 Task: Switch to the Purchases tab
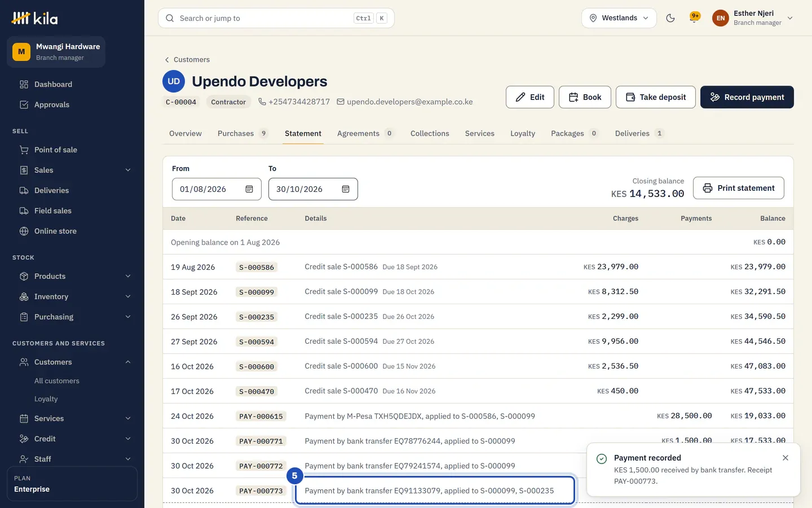[x=242, y=133]
